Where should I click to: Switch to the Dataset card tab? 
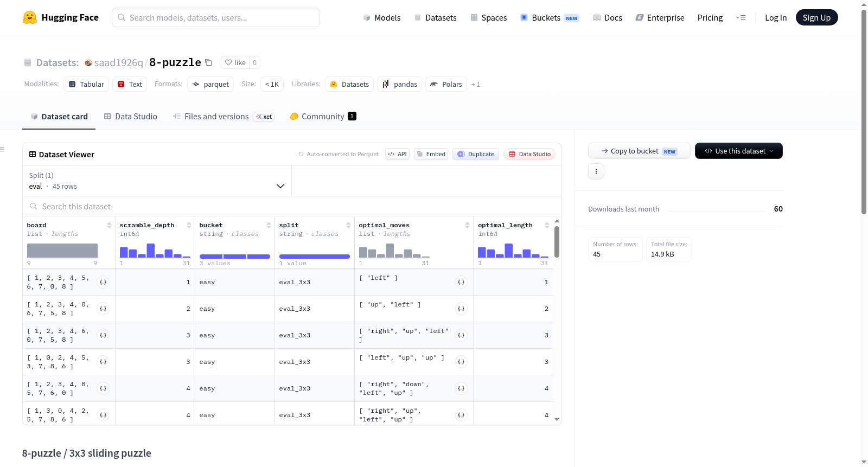[x=59, y=117]
